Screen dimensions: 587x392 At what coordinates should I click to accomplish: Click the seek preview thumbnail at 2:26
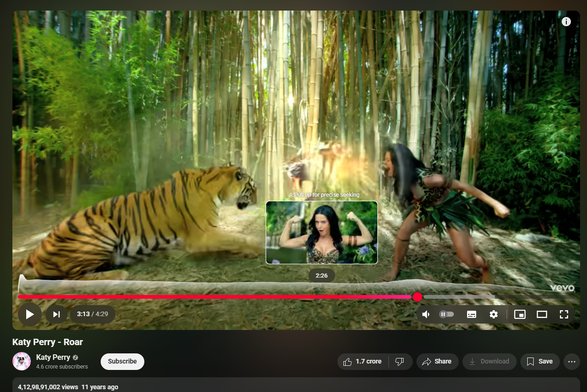coord(322,233)
